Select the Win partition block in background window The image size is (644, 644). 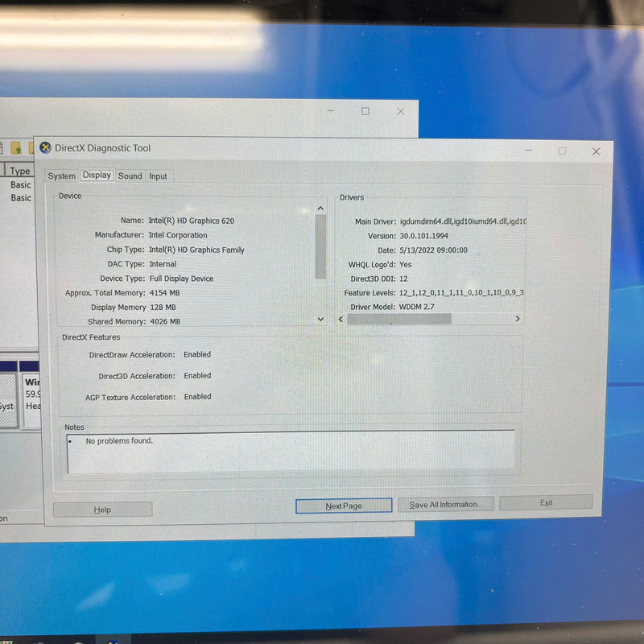[32, 394]
